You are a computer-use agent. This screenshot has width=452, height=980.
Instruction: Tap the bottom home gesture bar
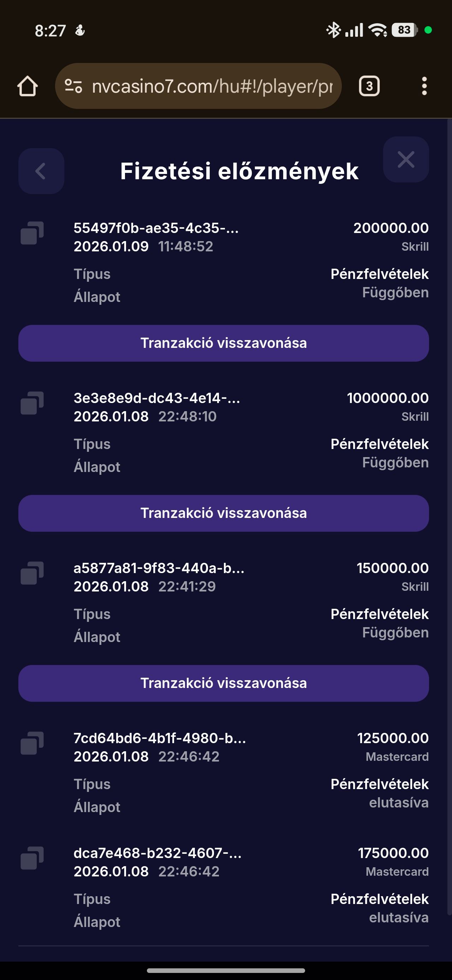tap(226, 970)
